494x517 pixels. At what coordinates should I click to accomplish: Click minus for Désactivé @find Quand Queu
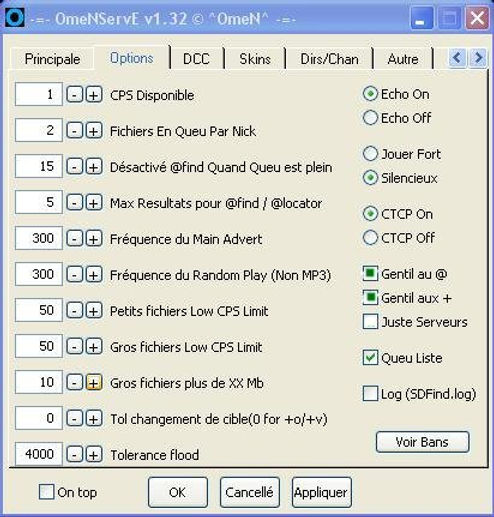click(x=74, y=167)
